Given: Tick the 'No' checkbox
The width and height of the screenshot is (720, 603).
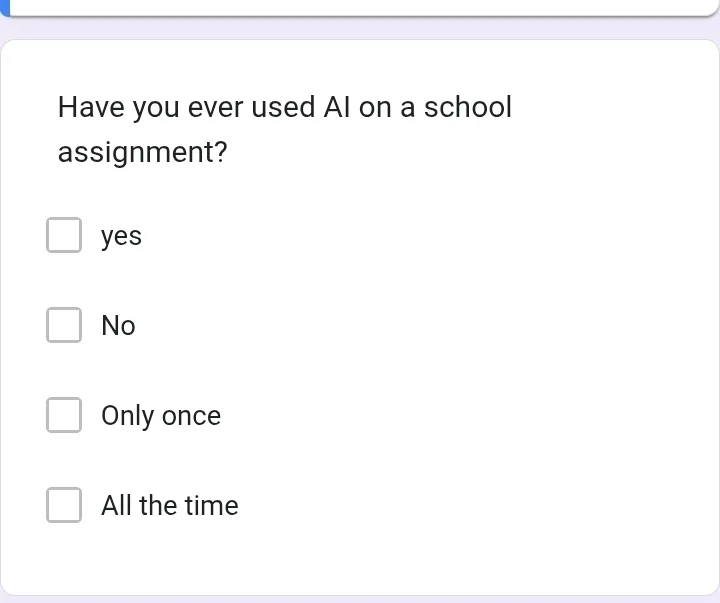Looking at the screenshot, I should [64, 325].
